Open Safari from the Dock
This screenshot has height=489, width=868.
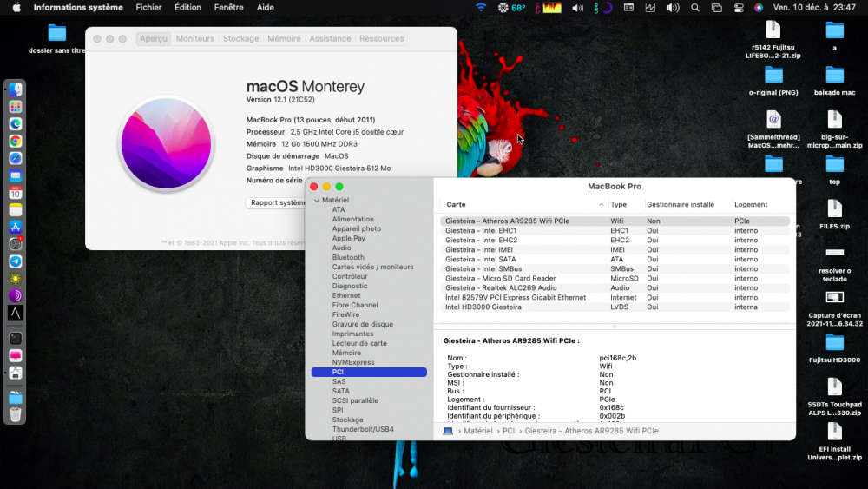(16, 158)
